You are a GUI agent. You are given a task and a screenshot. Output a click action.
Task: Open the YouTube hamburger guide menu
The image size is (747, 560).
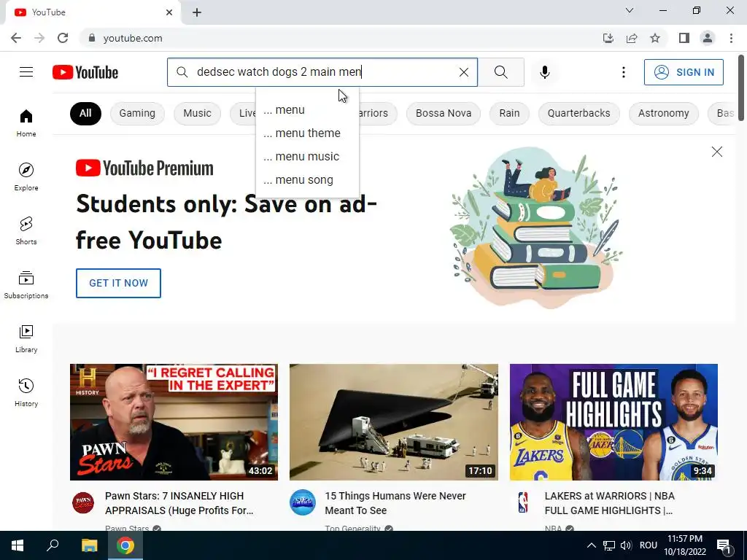tap(26, 72)
